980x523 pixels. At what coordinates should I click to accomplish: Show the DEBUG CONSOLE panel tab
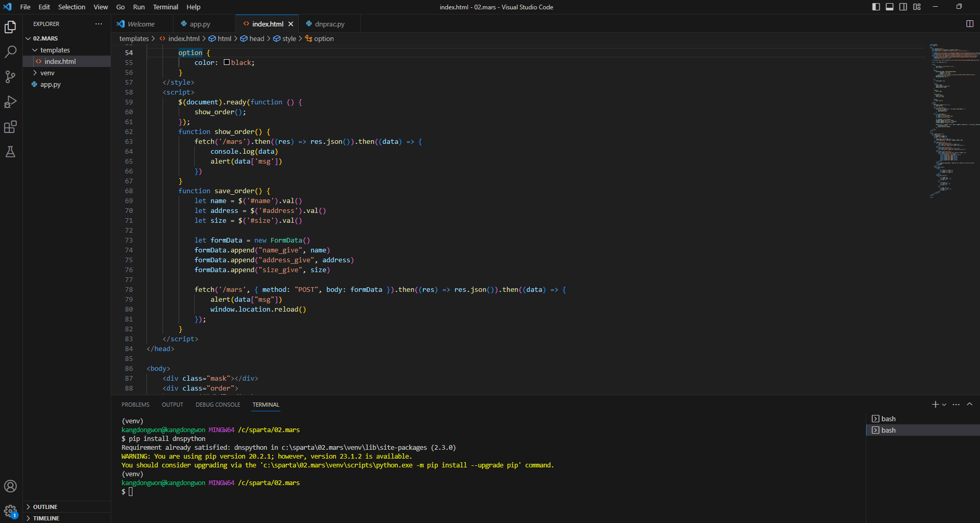click(x=218, y=405)
